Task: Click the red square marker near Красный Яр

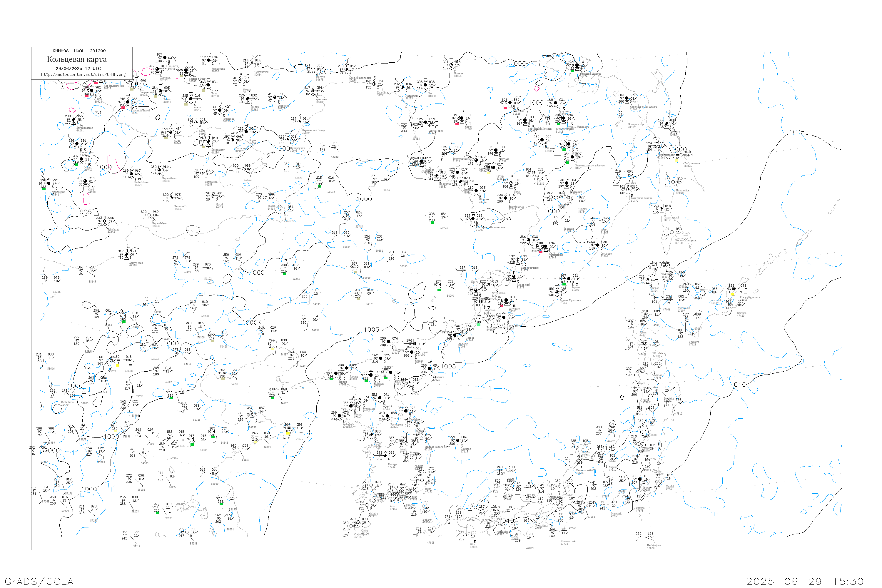Action: tap(541, 252)
